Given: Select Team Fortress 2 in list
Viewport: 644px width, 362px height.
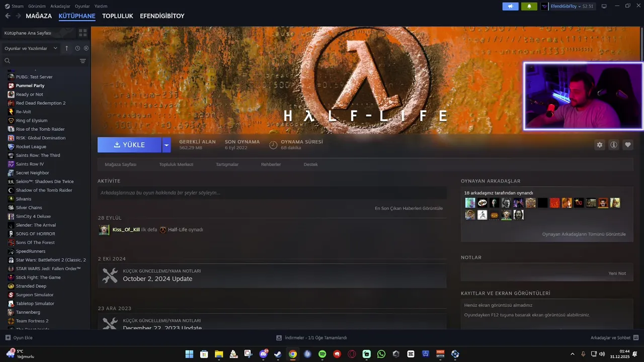Looking at the screenshot, I should (32, 321).
